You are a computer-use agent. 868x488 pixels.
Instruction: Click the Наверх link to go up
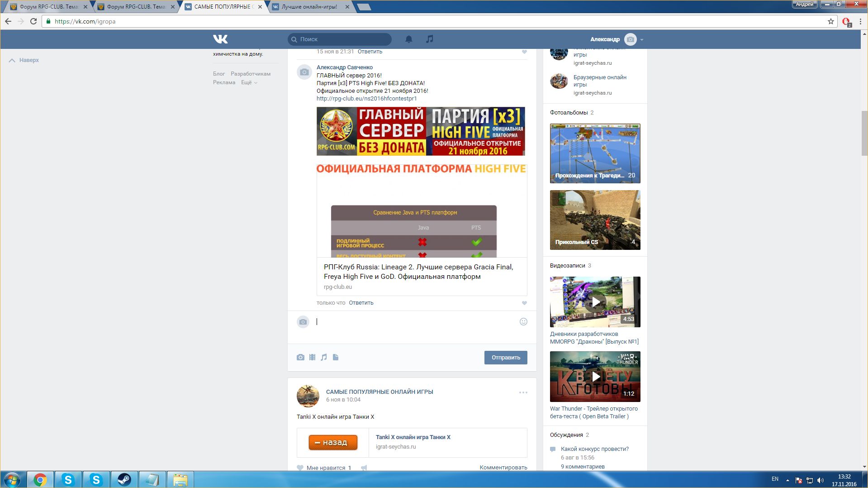click(x=24, y=60)
